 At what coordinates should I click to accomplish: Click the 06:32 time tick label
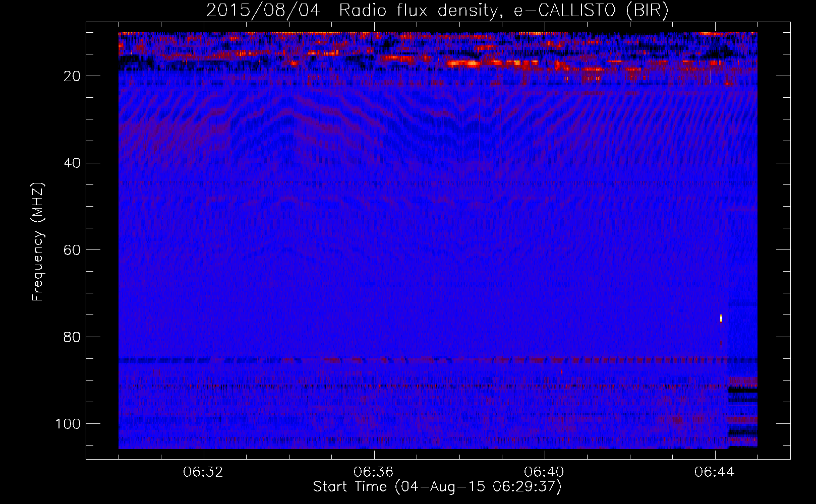coord(204,472)
